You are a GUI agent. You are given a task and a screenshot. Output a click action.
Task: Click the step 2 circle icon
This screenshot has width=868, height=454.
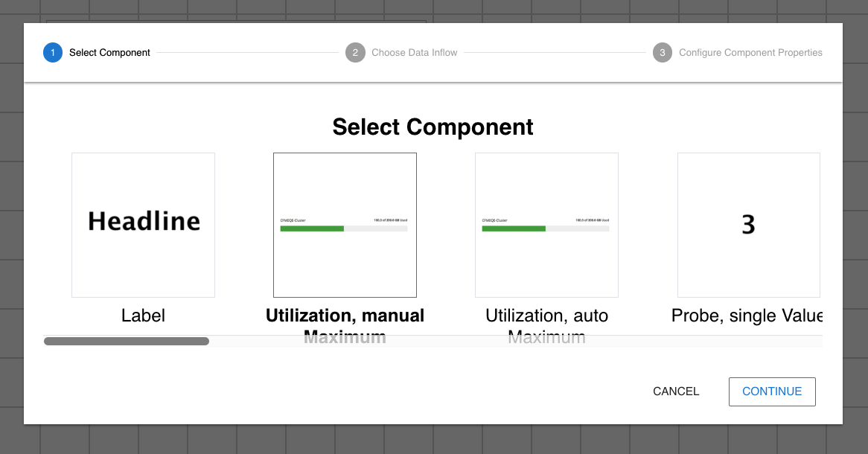tap(355, 53)
